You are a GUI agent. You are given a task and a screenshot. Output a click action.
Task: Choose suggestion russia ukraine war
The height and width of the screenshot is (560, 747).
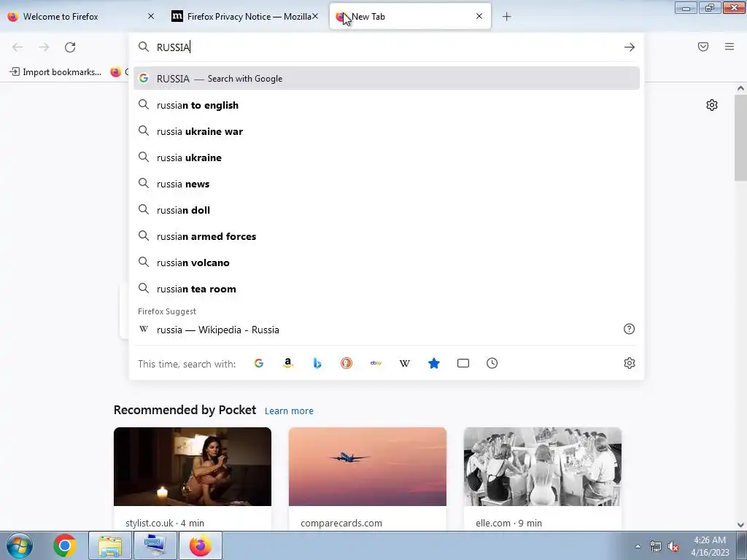pos(387,131)
